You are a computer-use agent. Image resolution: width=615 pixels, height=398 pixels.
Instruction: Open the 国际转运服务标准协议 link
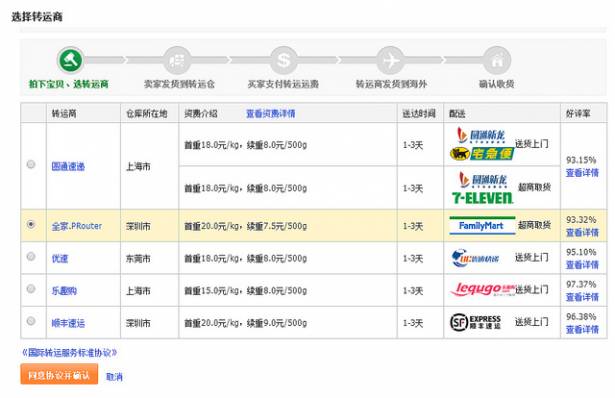69,353
